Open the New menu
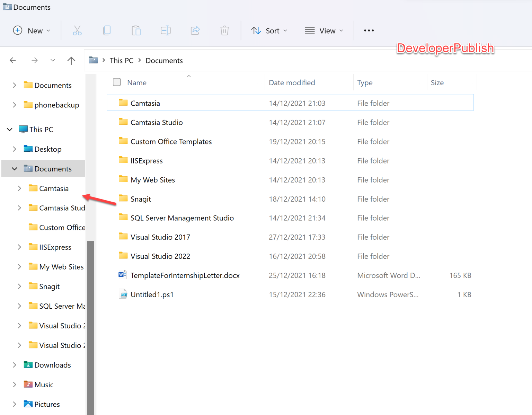The image size is (532, 415). (x=32, y=30)
